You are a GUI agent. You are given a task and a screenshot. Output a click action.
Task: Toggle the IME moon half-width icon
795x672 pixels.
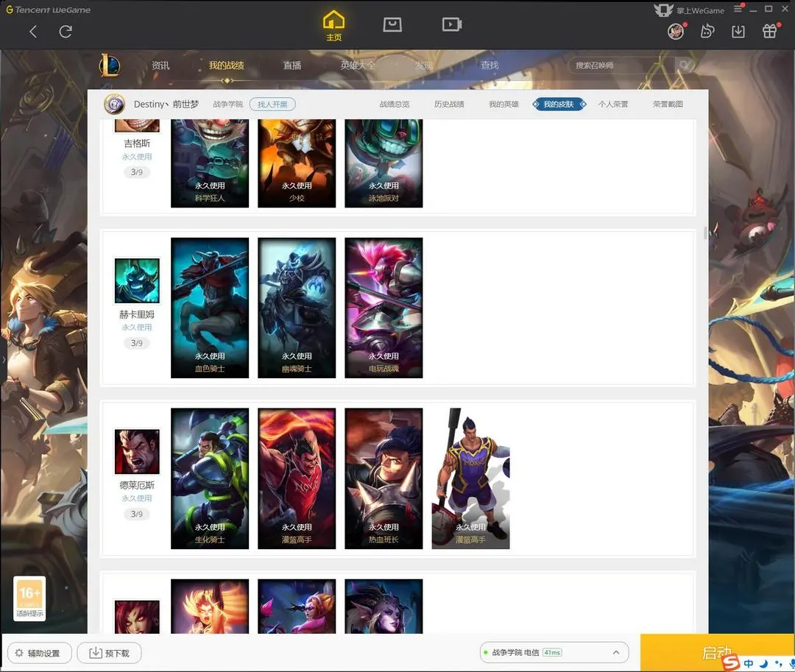click(x=763, y=663)
